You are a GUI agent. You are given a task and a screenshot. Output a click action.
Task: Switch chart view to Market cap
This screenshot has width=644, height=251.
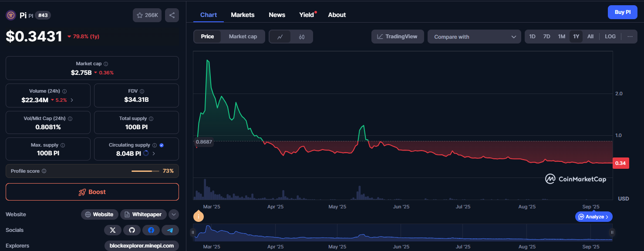(243, 37)
